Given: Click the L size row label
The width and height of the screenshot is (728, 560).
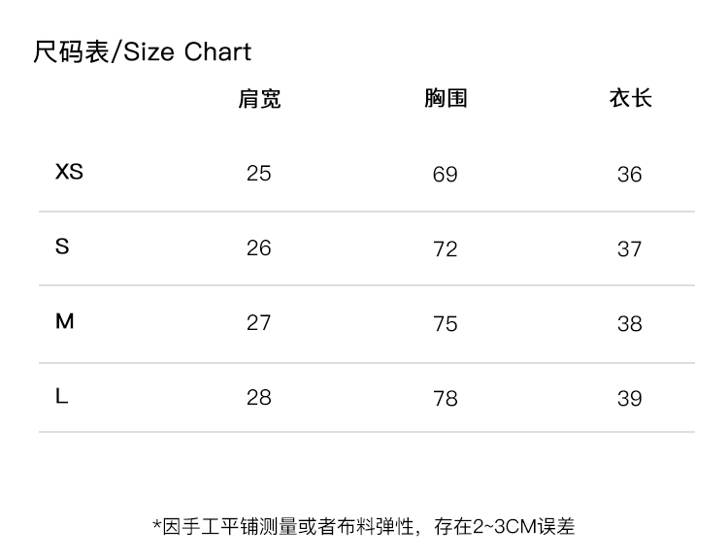Looking at the screenshot, I should [x=62, y=396].
